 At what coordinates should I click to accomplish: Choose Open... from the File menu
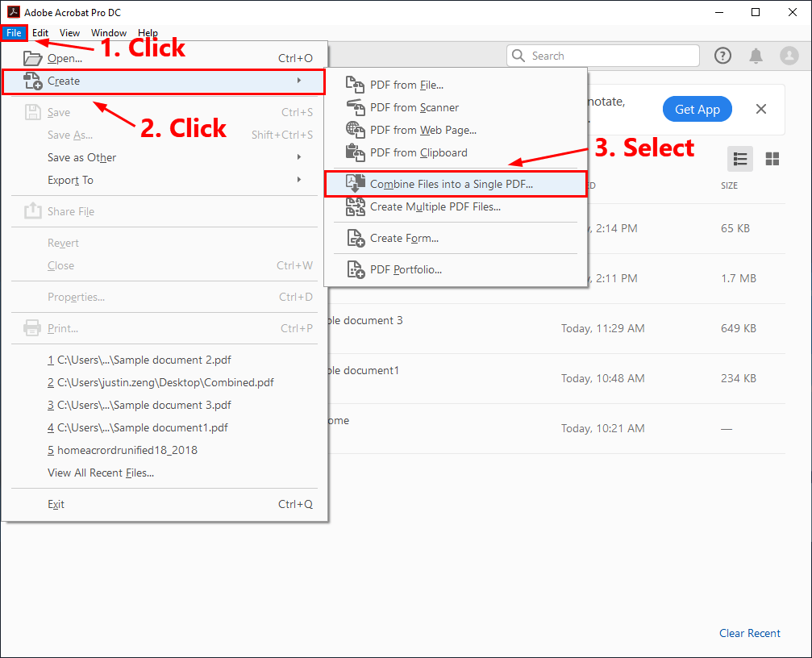point(164,58)
